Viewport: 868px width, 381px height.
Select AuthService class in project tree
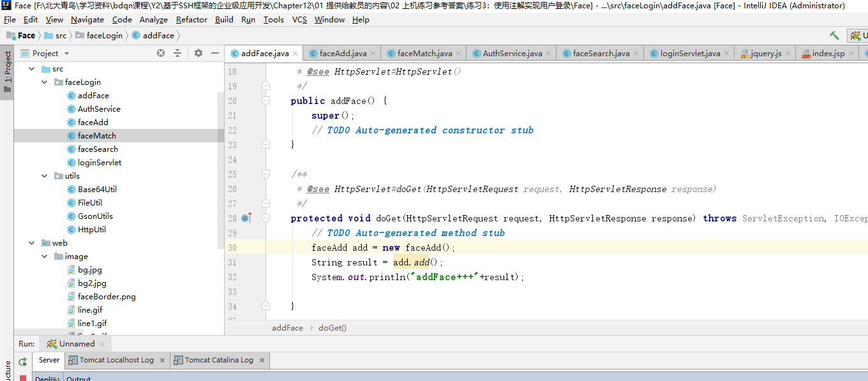[99, 109]
